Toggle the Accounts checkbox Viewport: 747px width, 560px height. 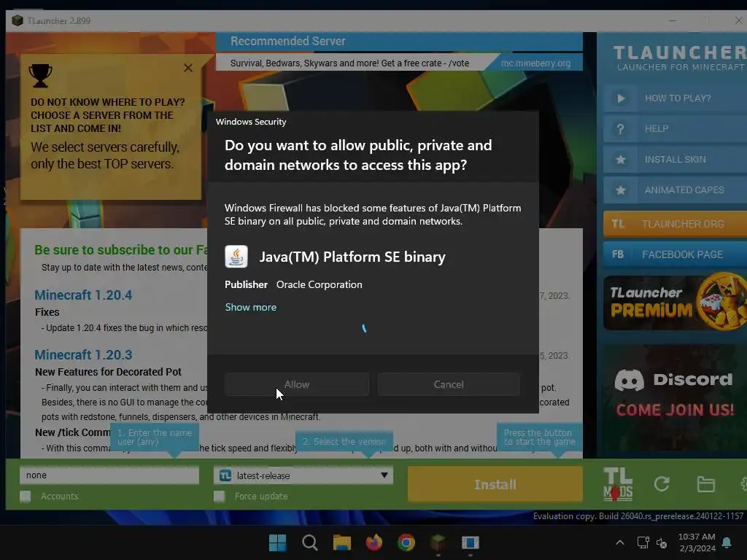coord(26,496)
